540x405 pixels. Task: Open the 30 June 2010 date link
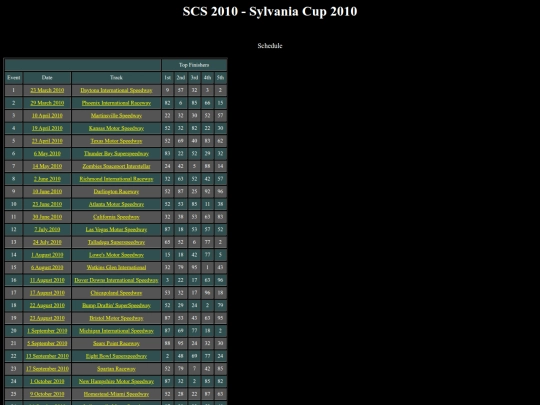pos(47,217)
